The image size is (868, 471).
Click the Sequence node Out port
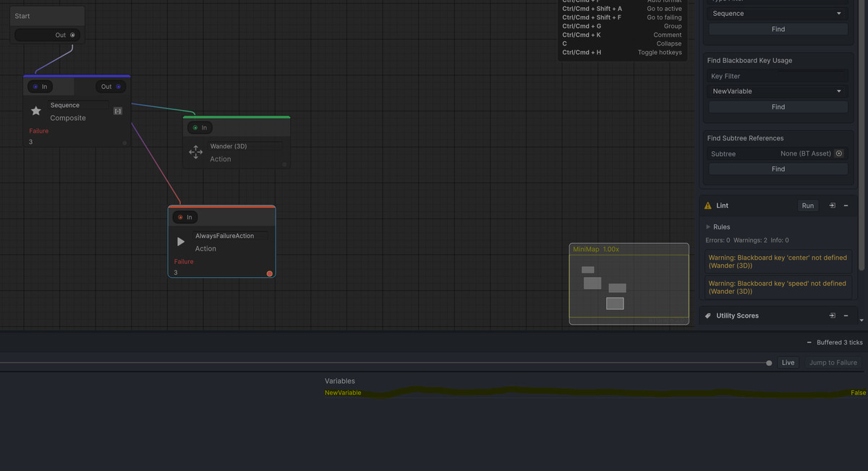click(119, 87)
